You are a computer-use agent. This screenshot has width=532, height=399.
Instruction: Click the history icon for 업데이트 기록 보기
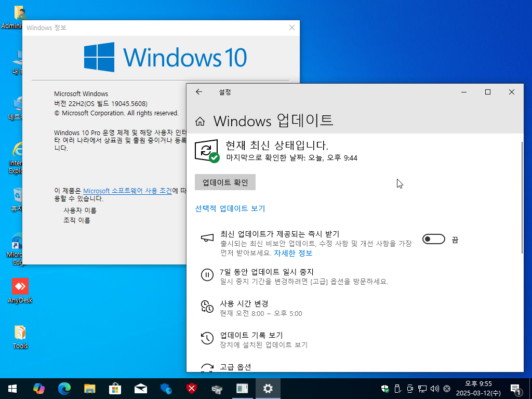207,338
